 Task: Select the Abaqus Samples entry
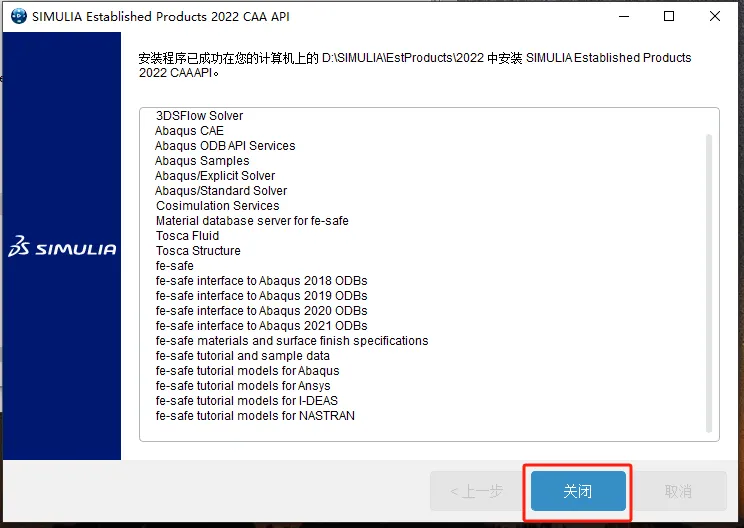pyautogui.click(x=202, y=161)
